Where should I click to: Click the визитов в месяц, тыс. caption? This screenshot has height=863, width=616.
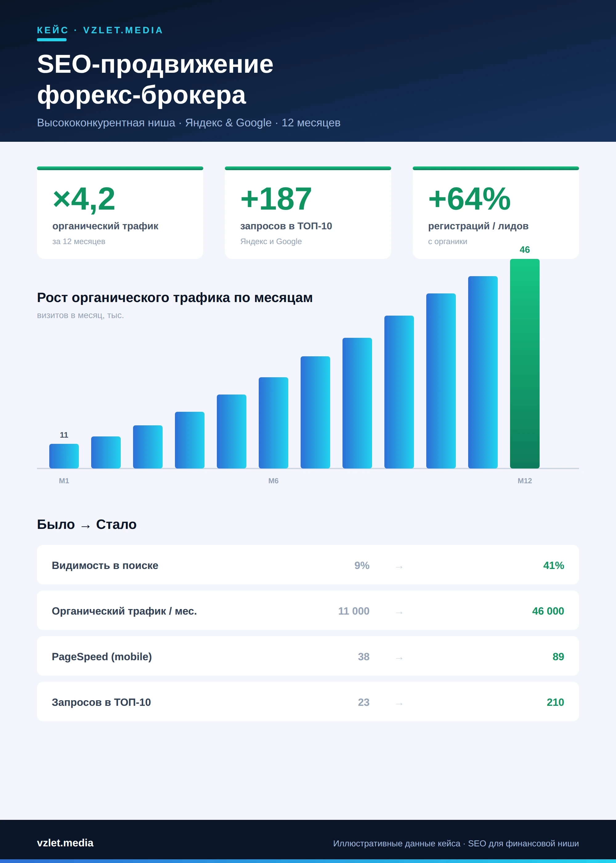point(80,315)
